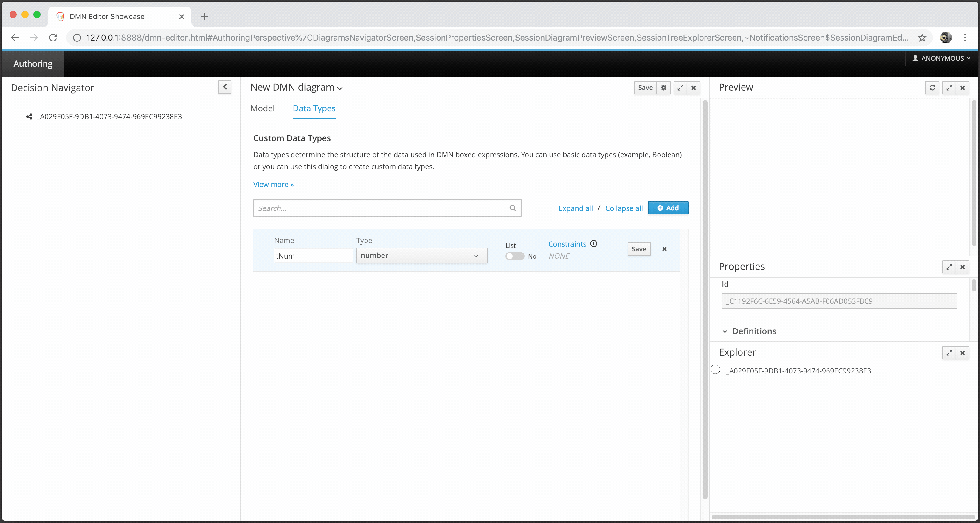Click the data types Search field
980x523 pixels.
[380, 208]
